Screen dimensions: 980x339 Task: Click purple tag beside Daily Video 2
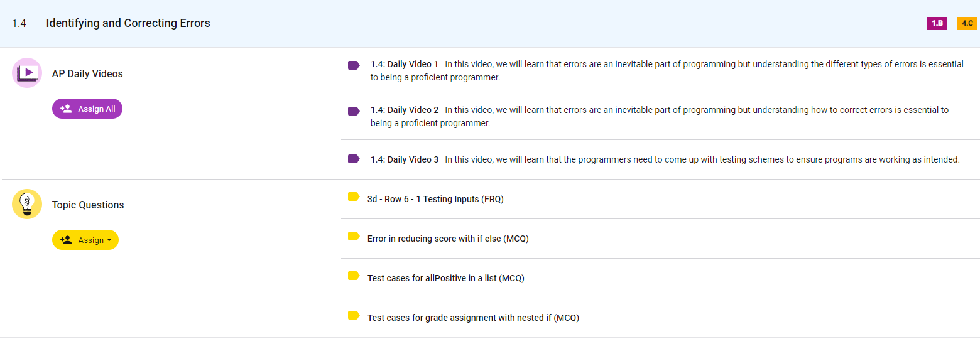[354, 110]
